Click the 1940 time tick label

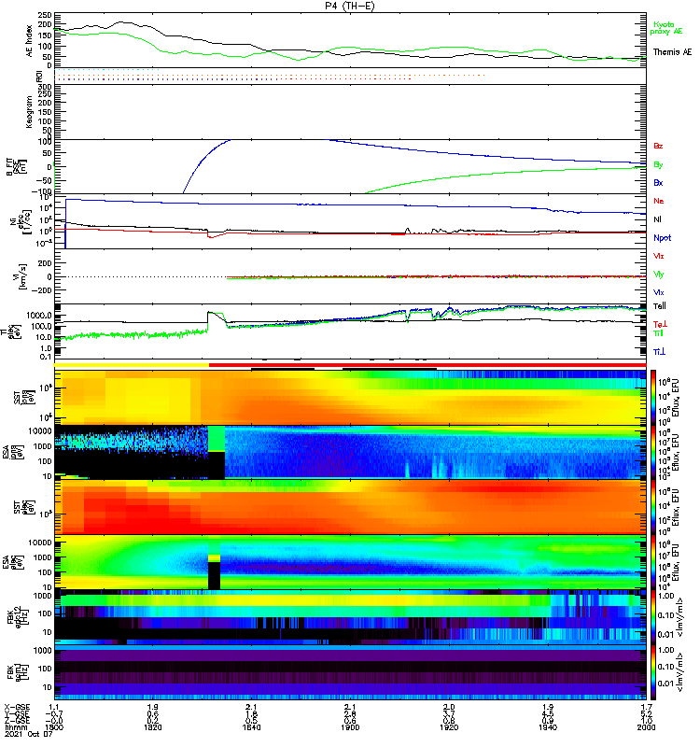[548, 727]
